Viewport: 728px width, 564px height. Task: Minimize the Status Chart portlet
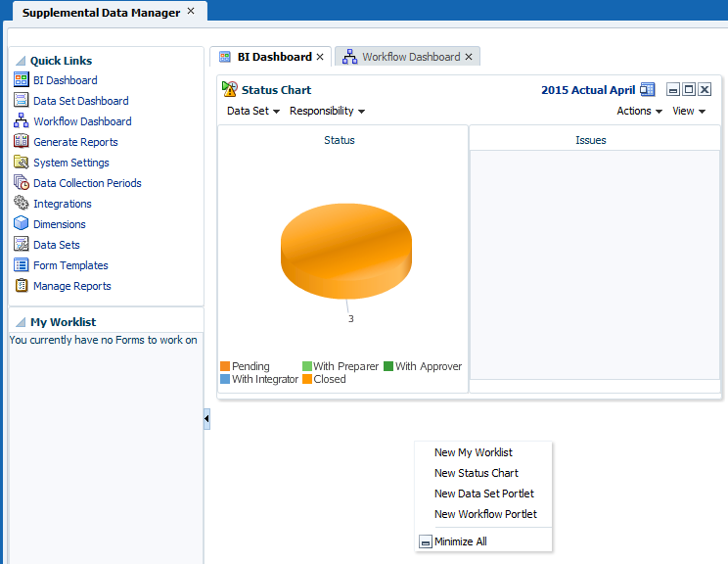[673, 89]
